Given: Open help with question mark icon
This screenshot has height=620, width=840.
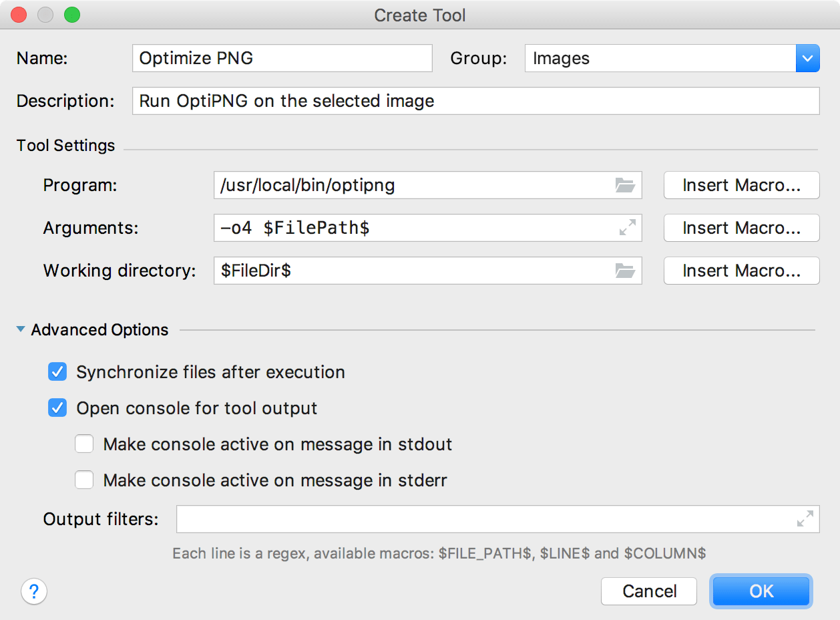Looking at the screenshot, I should coord(34,591).
